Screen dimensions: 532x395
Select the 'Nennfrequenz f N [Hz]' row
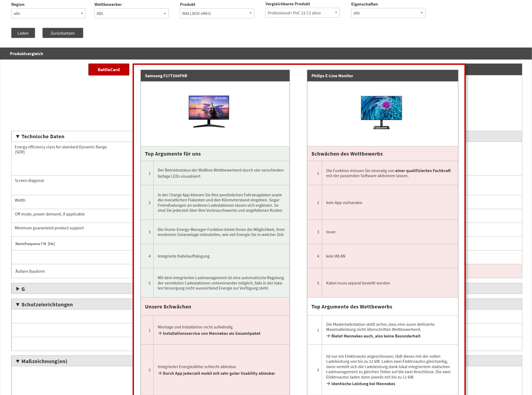(72, 243)
